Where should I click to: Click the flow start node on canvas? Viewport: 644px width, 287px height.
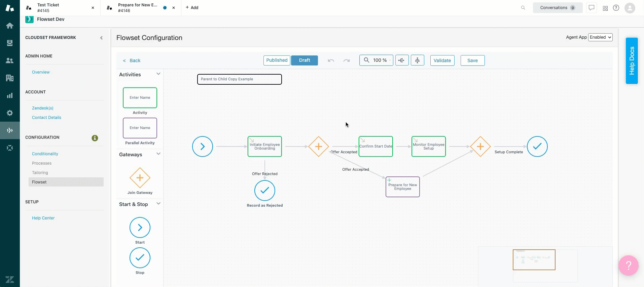click(x=203, y=147)
